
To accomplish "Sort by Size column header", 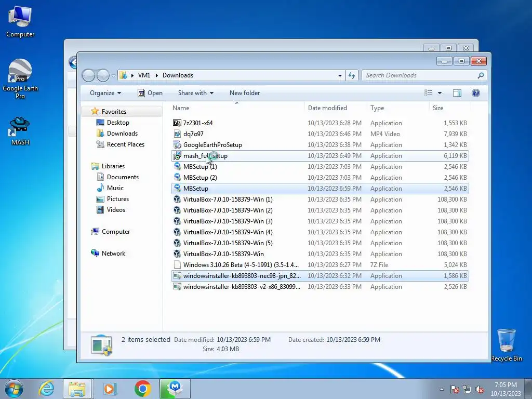I will (450, 108).
